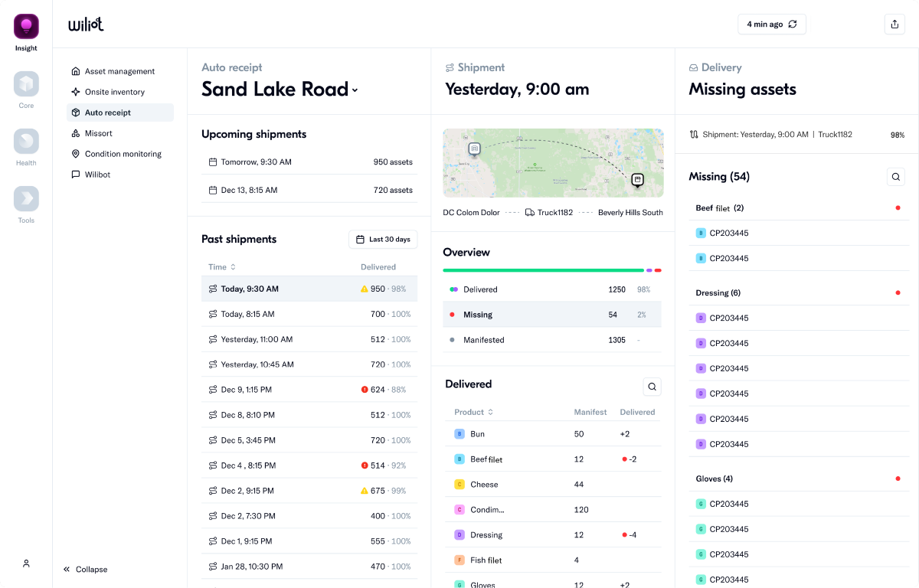
Task: Click the destination marker on the map
Action: 637,180
